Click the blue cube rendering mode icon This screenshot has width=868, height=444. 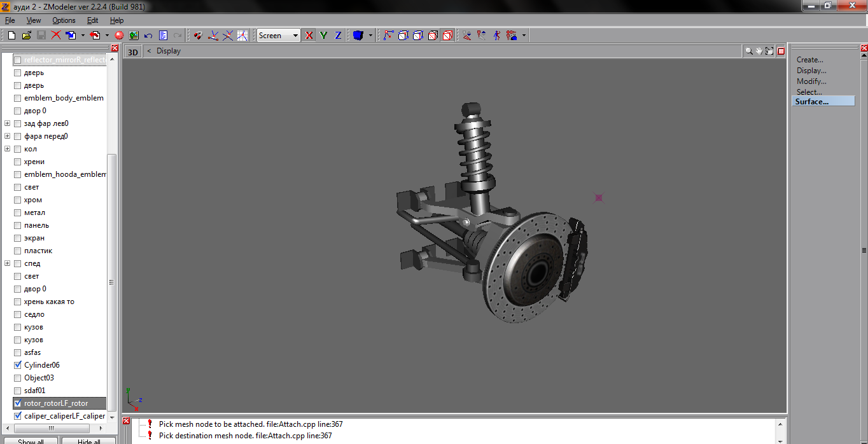pyautogui.click(x=358, y=36)
